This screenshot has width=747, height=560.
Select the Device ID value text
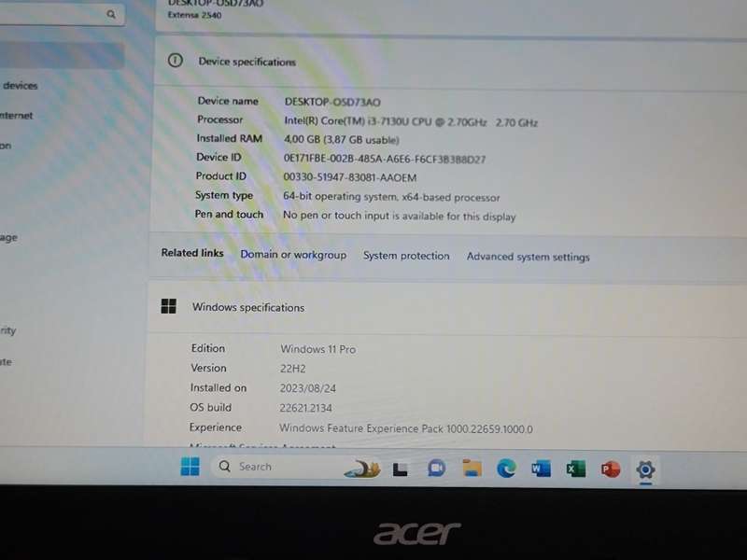pyautogui.click(x=385, y=159)
